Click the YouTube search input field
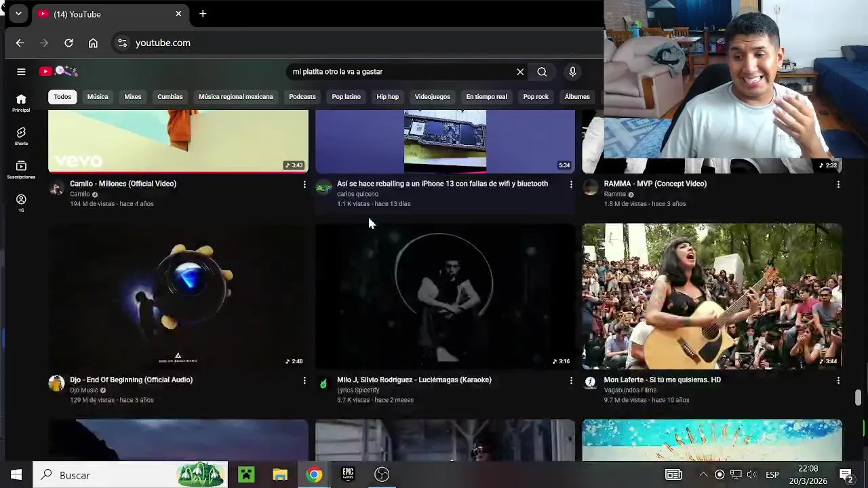This screenshot has height=488, width=868. click(400, 72)
